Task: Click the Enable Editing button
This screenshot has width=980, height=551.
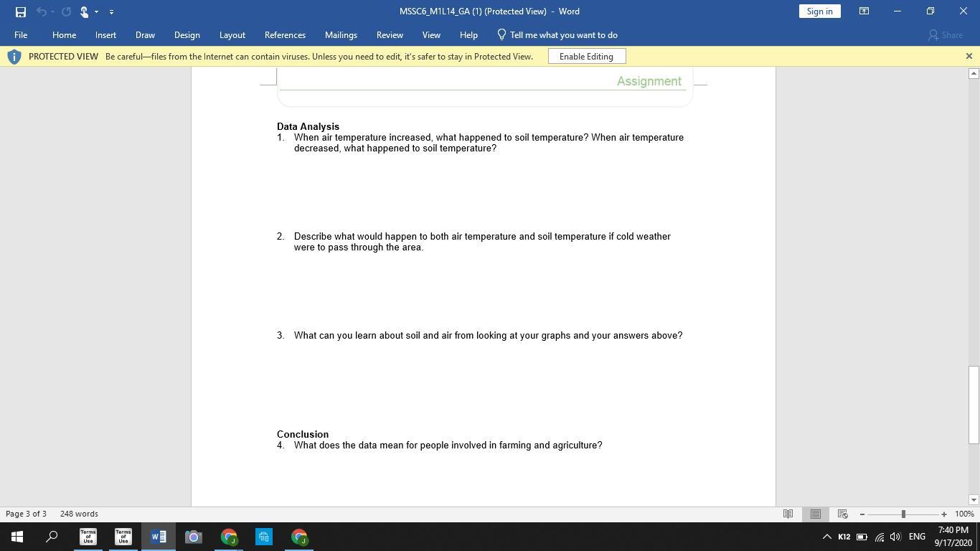Action: 586,57
